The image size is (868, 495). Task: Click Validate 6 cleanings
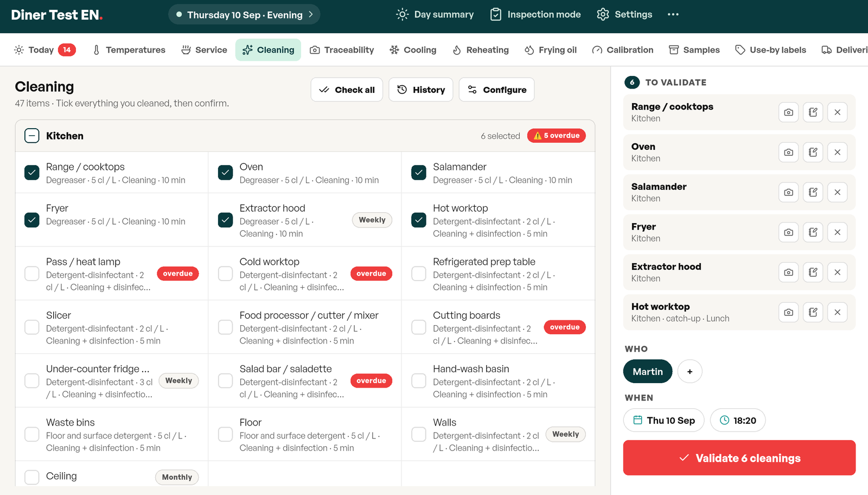tap(739, 458)
